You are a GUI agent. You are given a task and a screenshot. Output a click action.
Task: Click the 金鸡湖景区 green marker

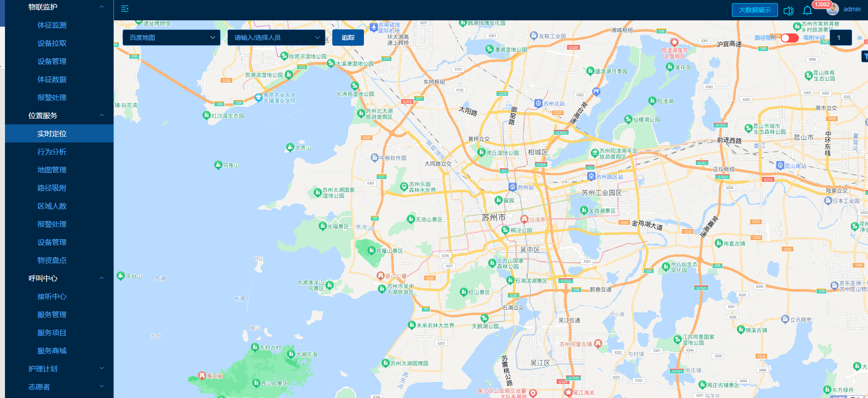(x=584, y=210)
